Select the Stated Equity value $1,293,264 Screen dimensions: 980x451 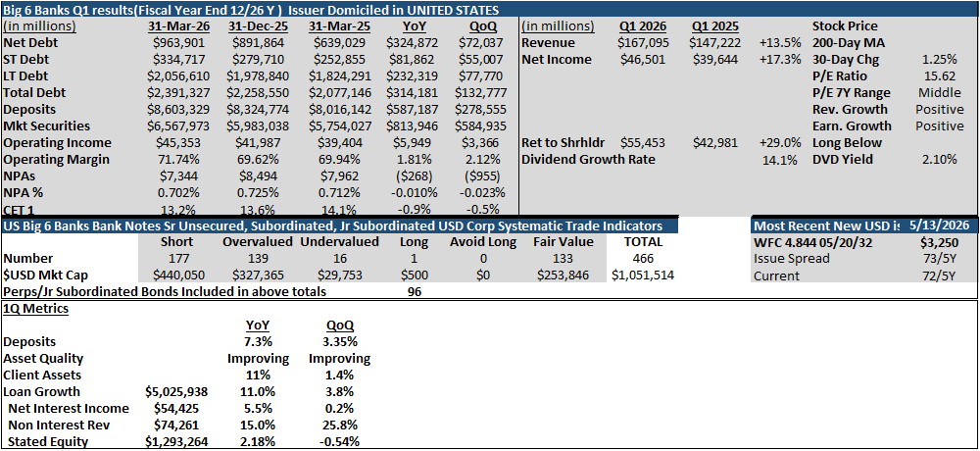tap(176, 441)
